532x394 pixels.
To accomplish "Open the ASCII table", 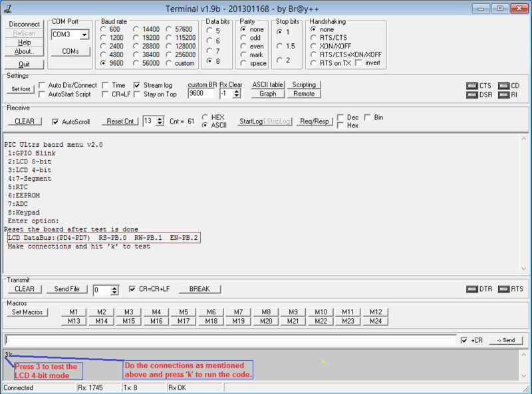I will (x=268, y=85).
